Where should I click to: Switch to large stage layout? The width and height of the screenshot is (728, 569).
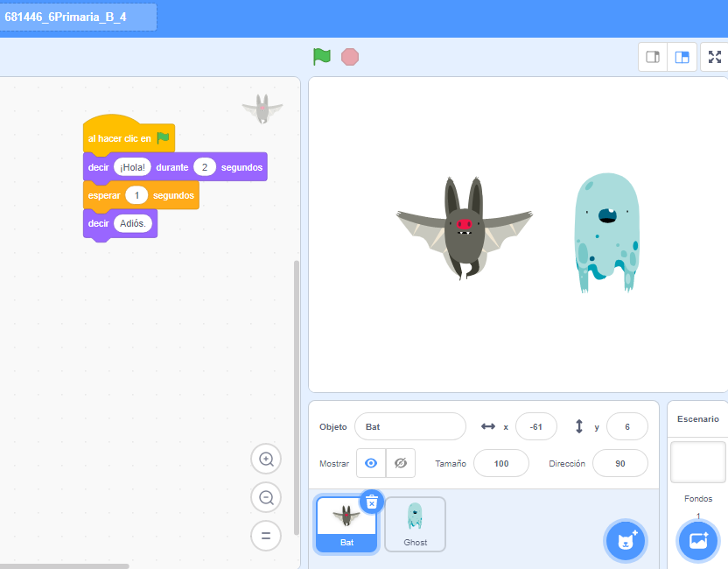pos(682,57)
